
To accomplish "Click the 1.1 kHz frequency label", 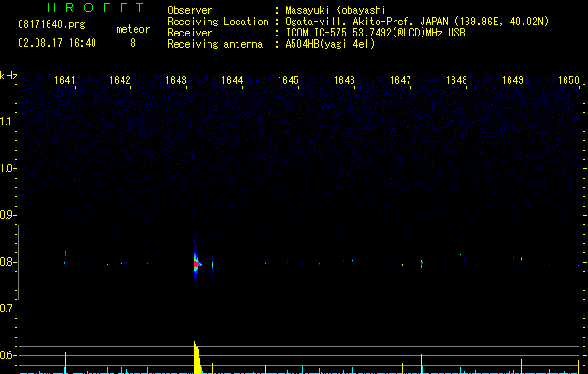I will 7,122.
